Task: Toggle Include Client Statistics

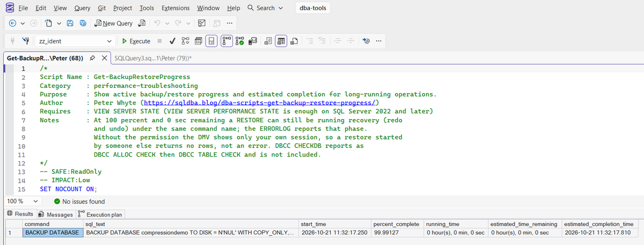Action: pyautogui.click(x=253, y=41)
